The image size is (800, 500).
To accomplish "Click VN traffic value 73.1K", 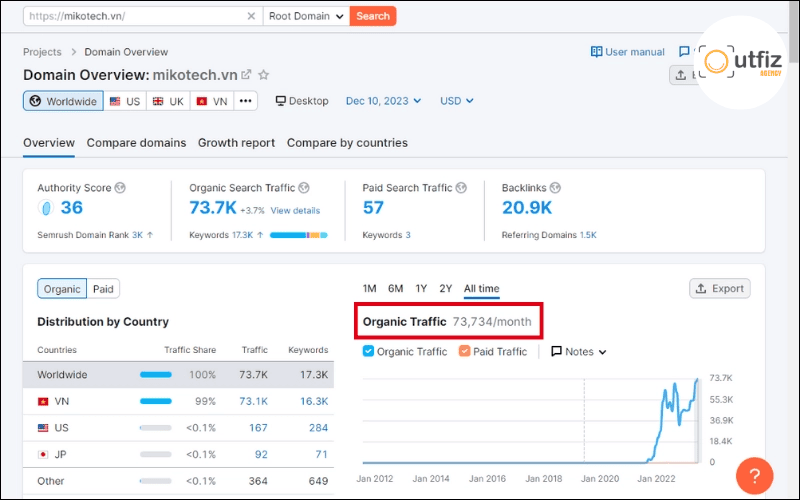I will 253,402.
